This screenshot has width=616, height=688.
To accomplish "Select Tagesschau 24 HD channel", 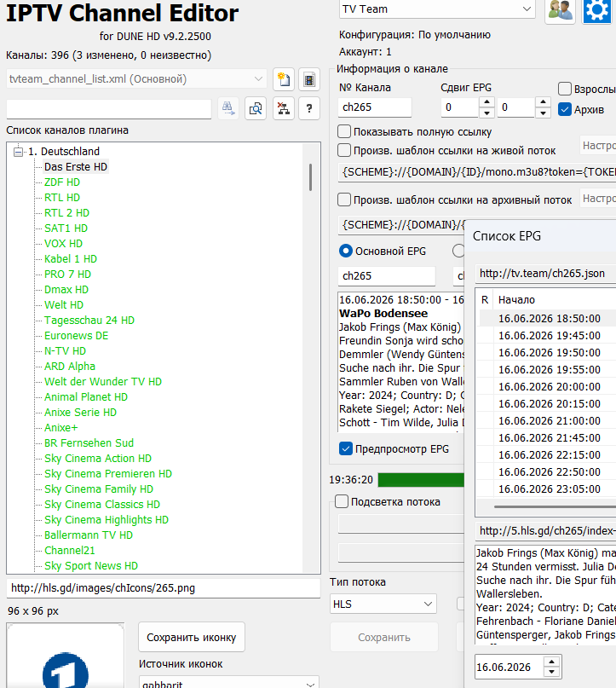I will pyautogui.click(x=89, y=321).
